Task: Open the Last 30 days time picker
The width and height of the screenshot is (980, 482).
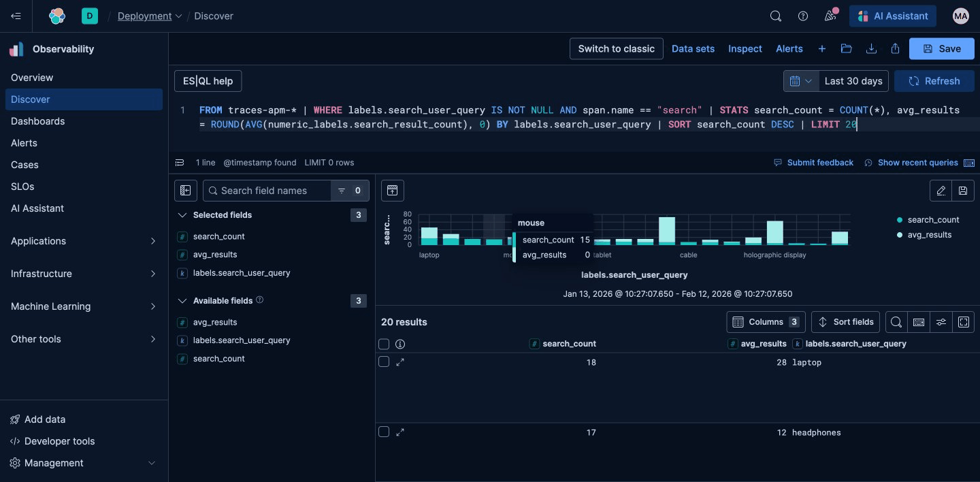Action: point(853,81)
